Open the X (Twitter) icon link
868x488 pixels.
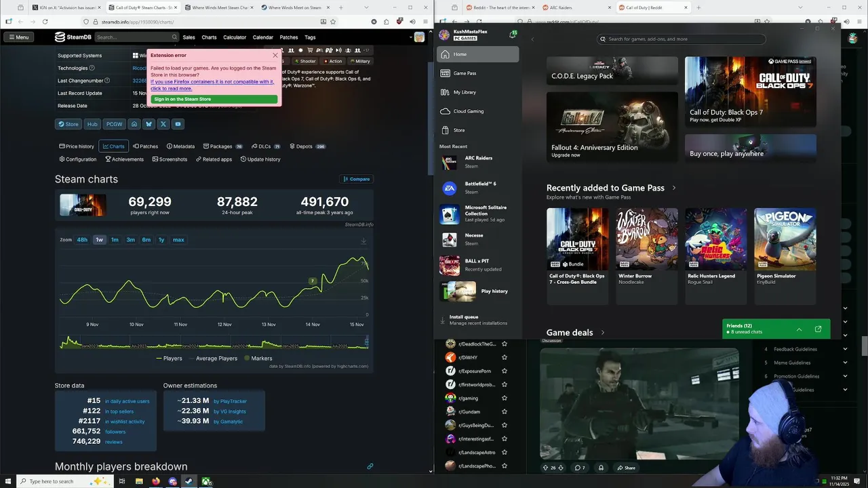point(163,124)
